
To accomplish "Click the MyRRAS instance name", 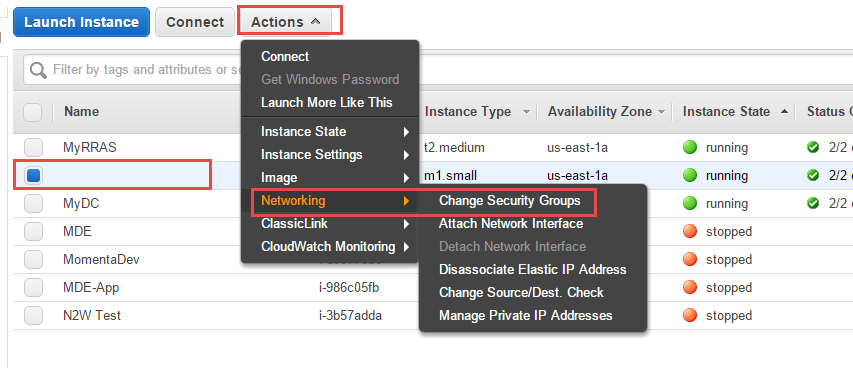I will (90, 148).
